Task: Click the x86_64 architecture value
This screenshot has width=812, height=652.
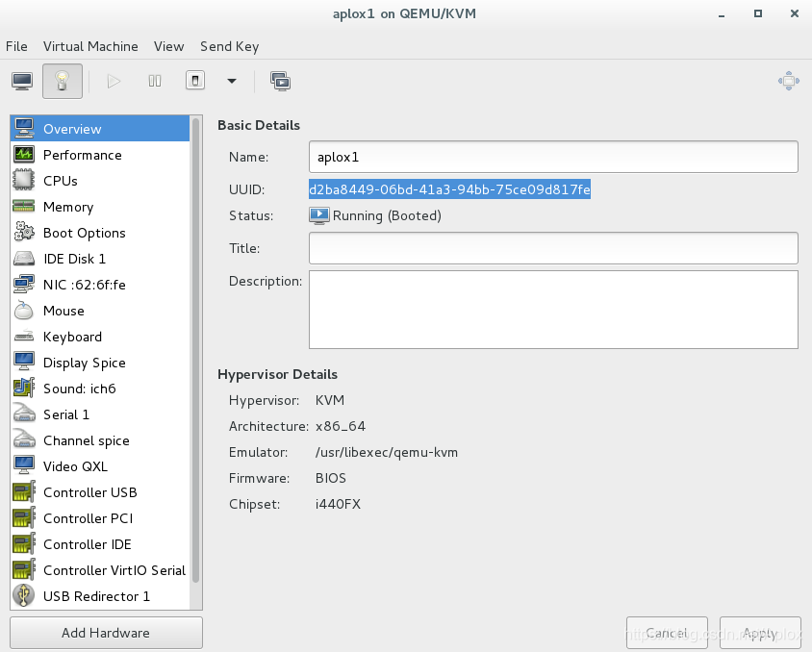Action: coord(341,426)
